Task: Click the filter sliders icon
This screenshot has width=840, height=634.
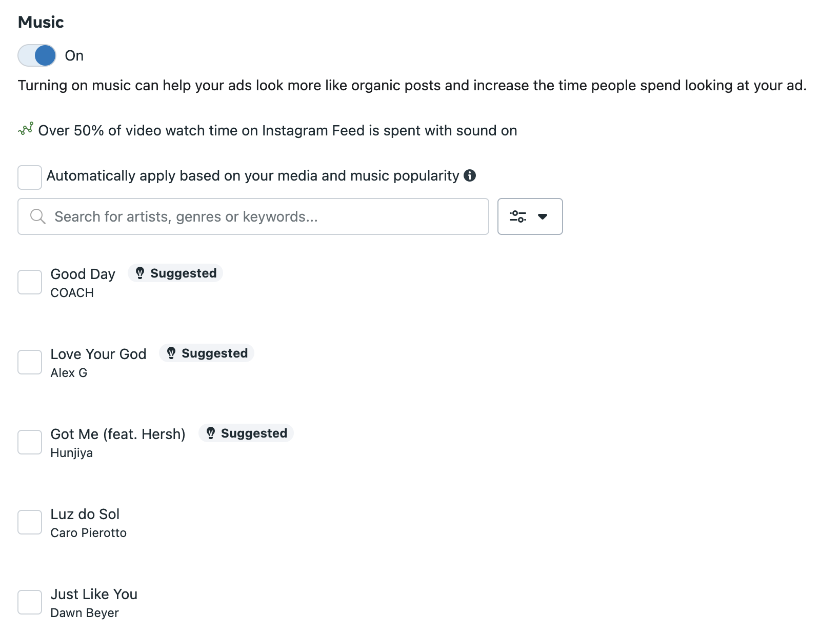Action: [x=517, y=216]
